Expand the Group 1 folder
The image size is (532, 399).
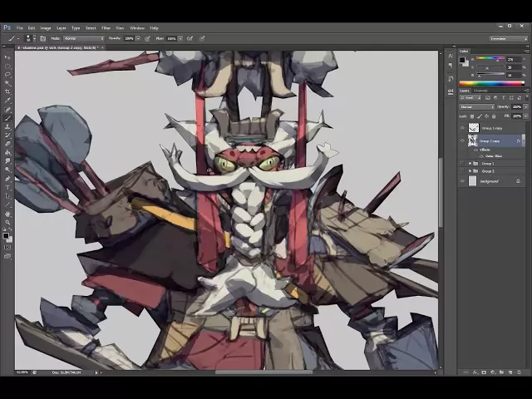point(470,164)
